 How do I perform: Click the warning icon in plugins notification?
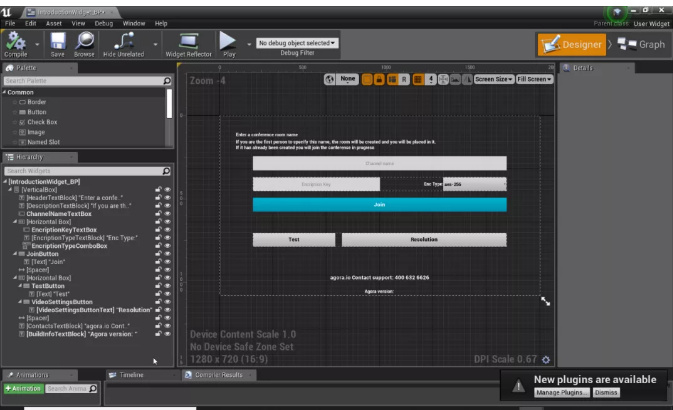[x=518, y=386]
